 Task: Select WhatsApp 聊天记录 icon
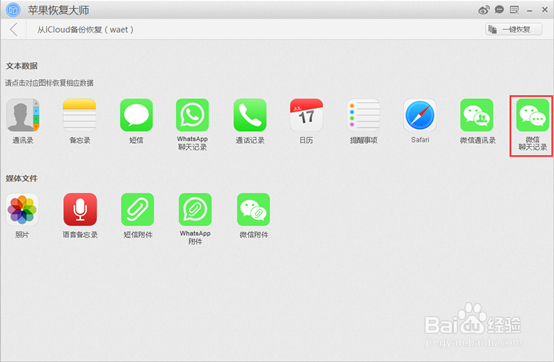tap(193, 115)
